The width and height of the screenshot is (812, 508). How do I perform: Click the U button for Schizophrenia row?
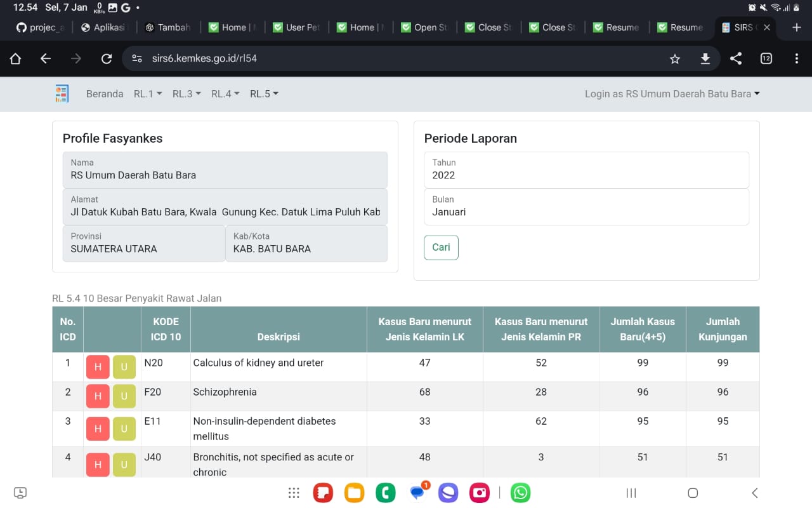coord(124,396)
